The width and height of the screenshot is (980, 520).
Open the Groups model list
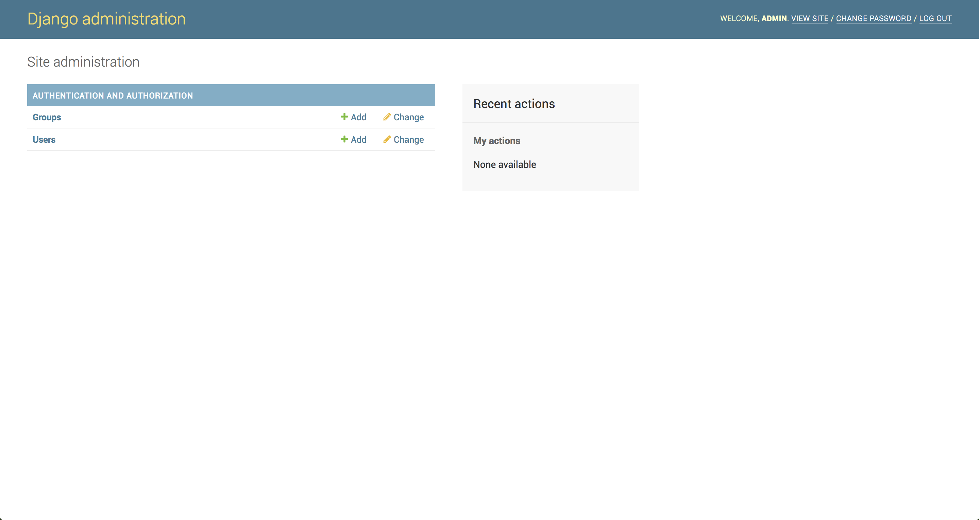(46, 117)
